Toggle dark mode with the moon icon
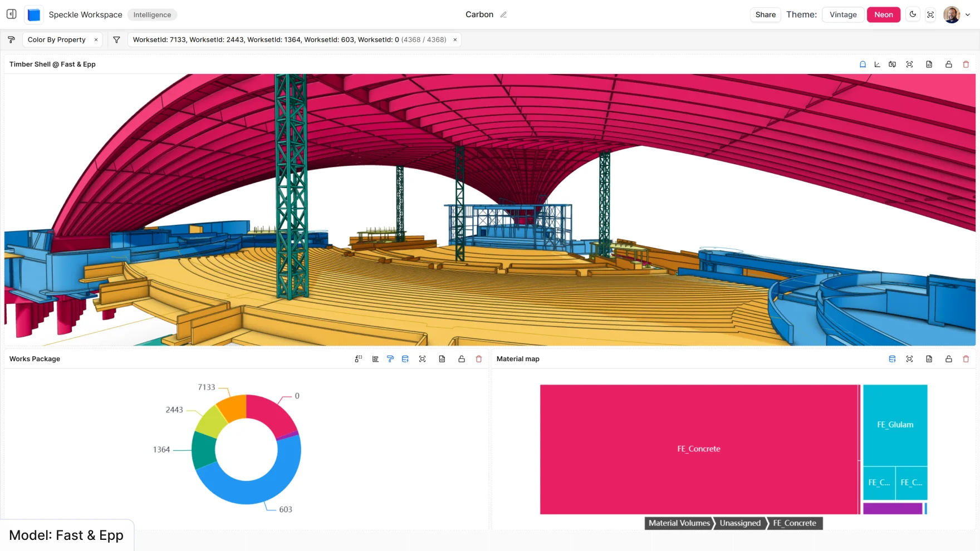Screen dimensions: 980x551 point(913,14)
